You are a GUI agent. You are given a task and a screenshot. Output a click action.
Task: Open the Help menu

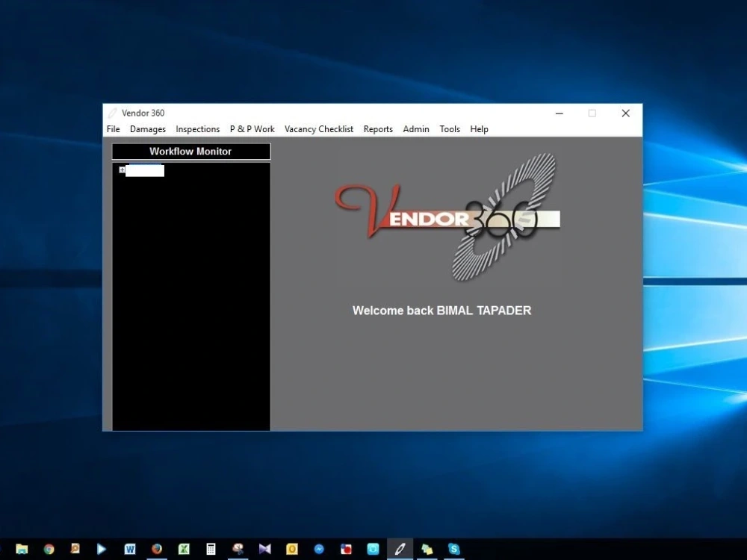point(479,129)
